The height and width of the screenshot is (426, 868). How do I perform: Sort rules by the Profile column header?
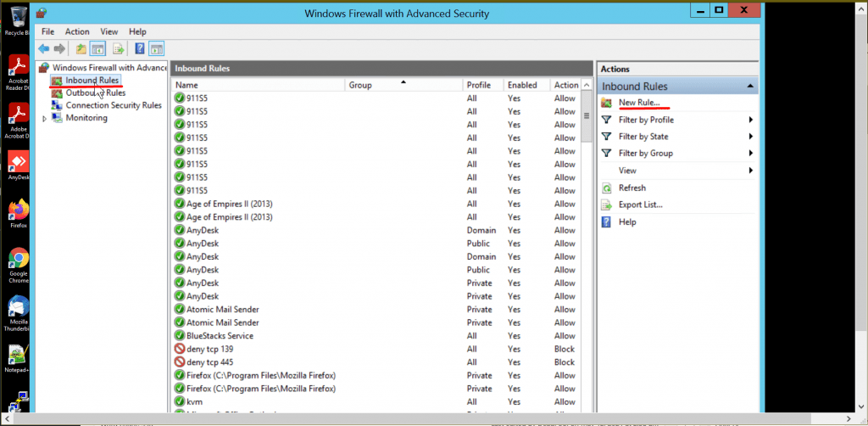[478, 85]
